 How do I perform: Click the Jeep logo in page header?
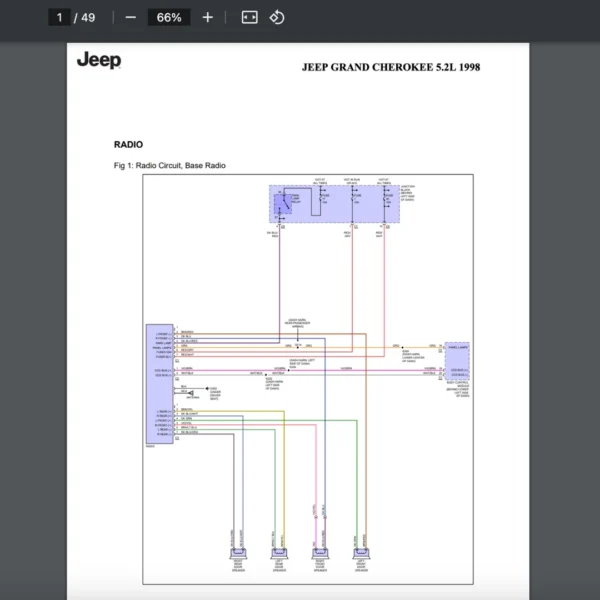coord(99,60)
